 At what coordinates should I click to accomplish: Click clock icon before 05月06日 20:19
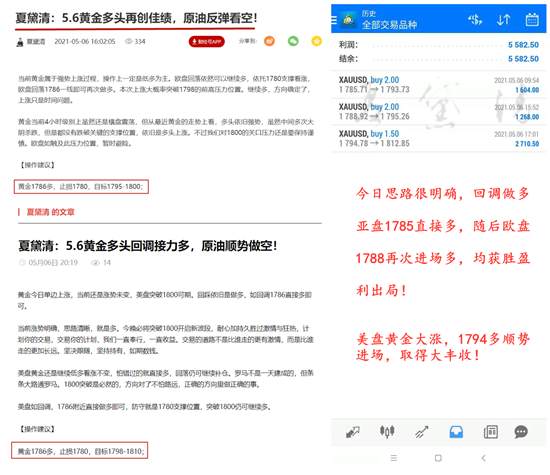(x=22, y=262)
